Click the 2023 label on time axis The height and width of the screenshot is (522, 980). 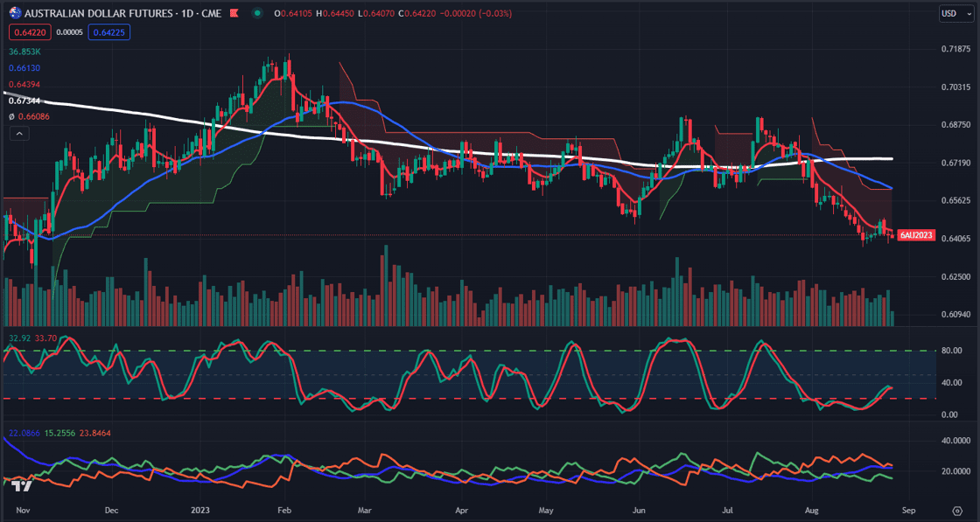201,509
